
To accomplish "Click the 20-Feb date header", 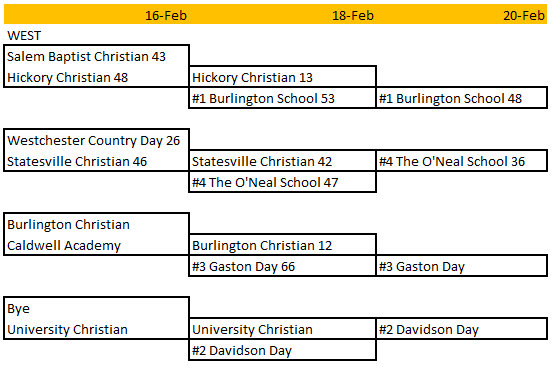I will (x=524, y=16).
